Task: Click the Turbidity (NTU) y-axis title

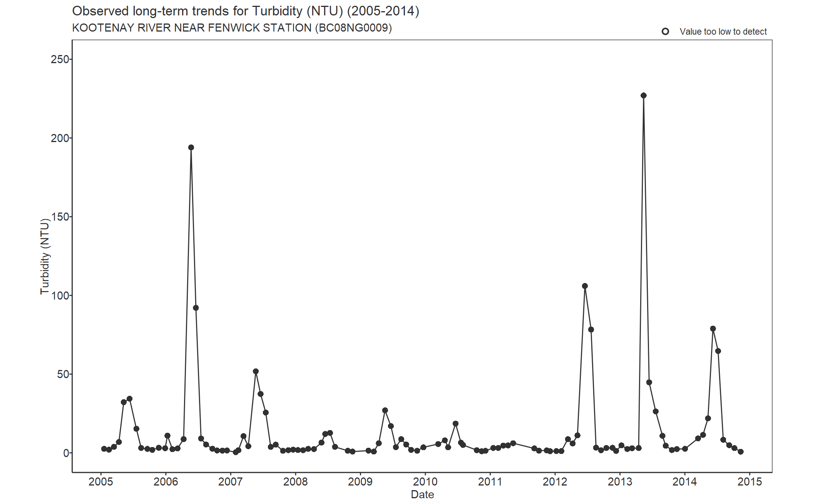Action: pyautogui.click(x=45, y=256)
